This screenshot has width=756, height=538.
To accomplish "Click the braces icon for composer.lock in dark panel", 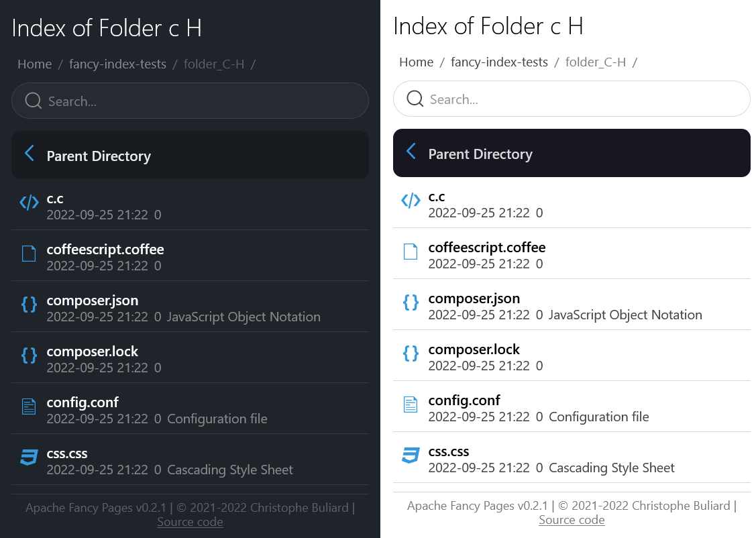I will click(29, 356).
